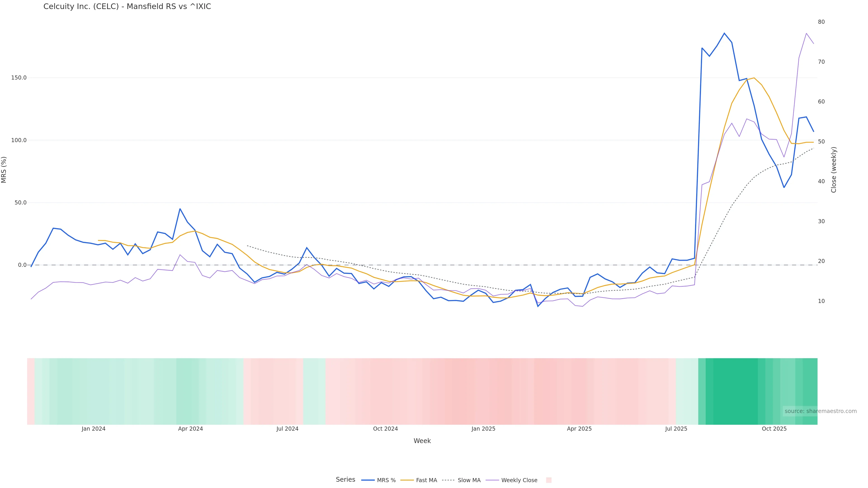Image resolution: width=868 pixels, height=488 pixels.
Task: Click the chart title Celcuity Inc. (CELC)
Action: 127,7
